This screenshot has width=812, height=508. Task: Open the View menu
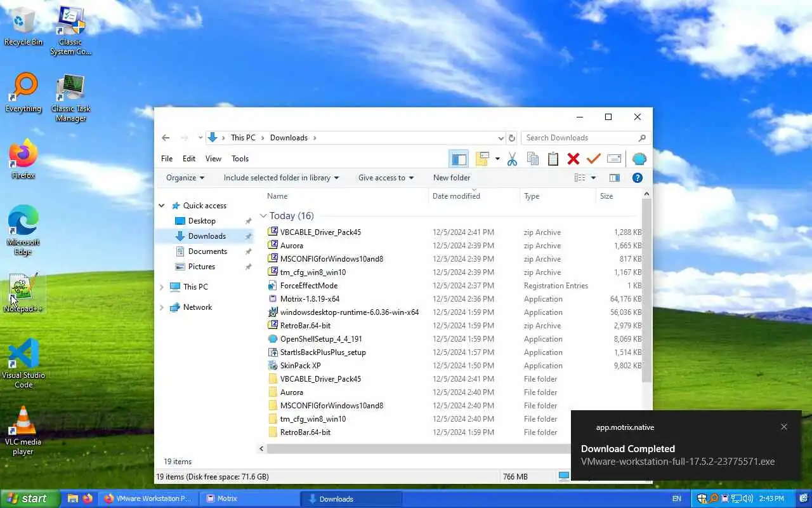(213, 159)
